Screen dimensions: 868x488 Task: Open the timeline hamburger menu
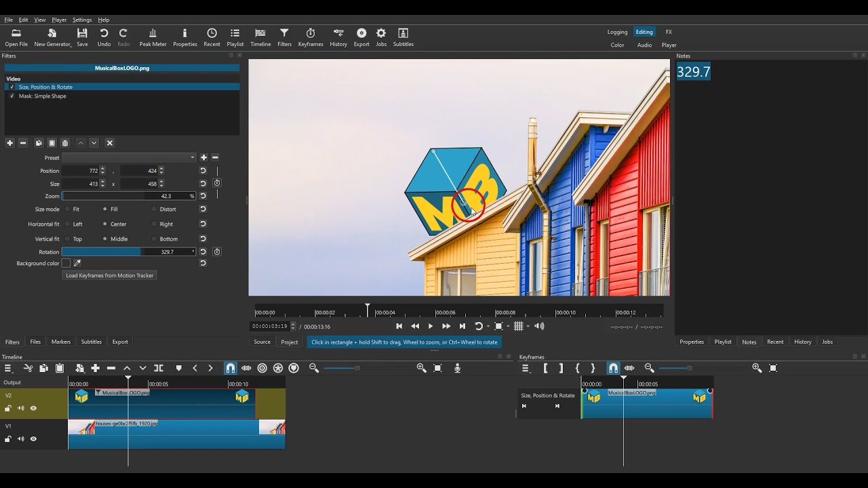click(x=8, y=368)
